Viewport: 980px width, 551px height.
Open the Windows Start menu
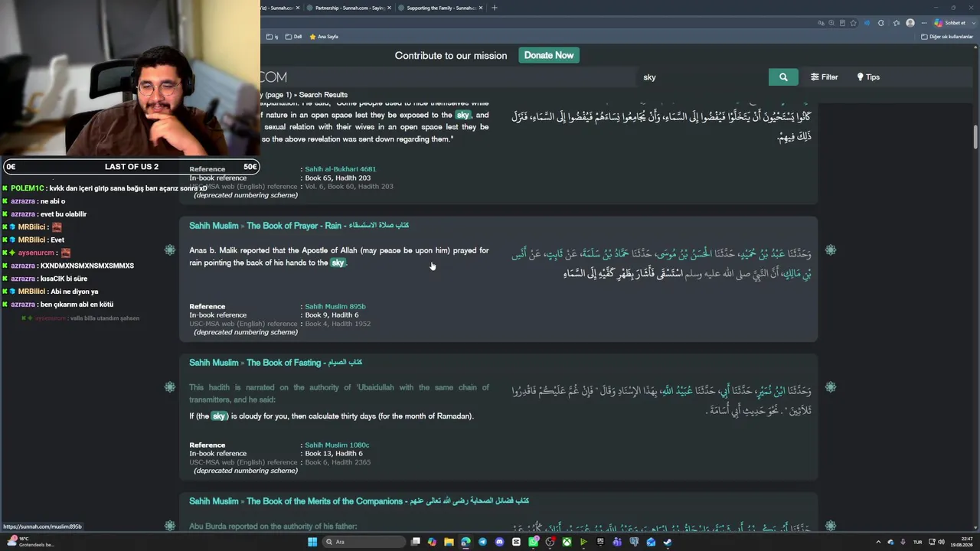[312, 542]
